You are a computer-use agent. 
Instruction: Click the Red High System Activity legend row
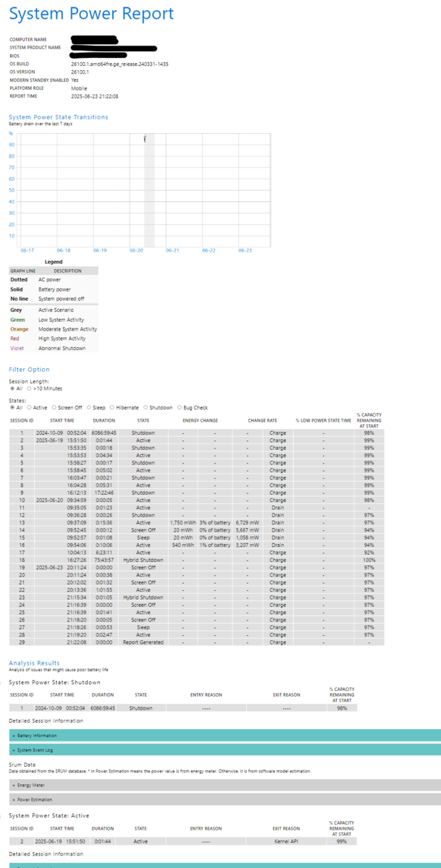pyautogui.click(x=53, y=339)
